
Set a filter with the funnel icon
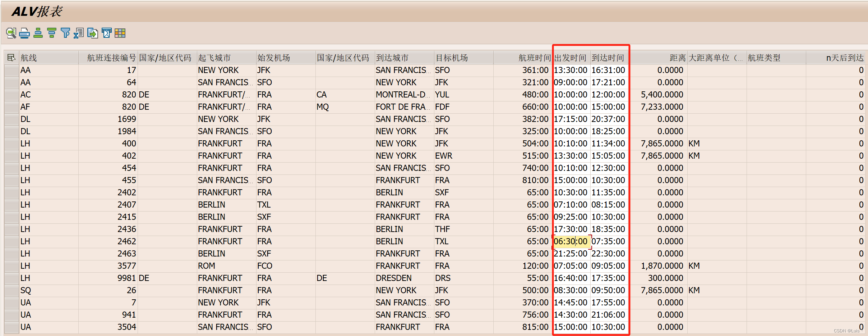[65, 33]
